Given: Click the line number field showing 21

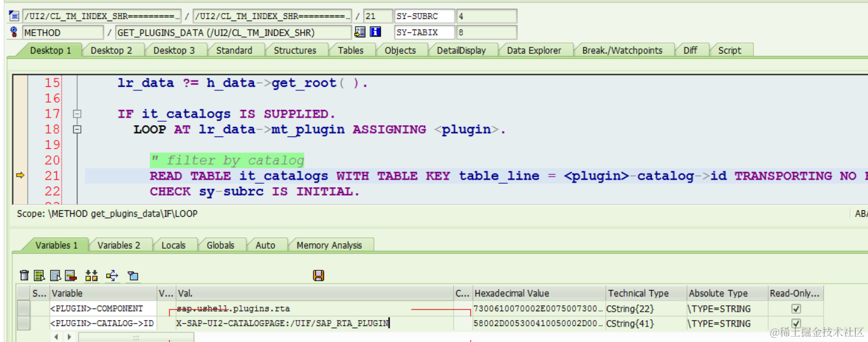Looking at the screenshot, I should pos(378,16).
